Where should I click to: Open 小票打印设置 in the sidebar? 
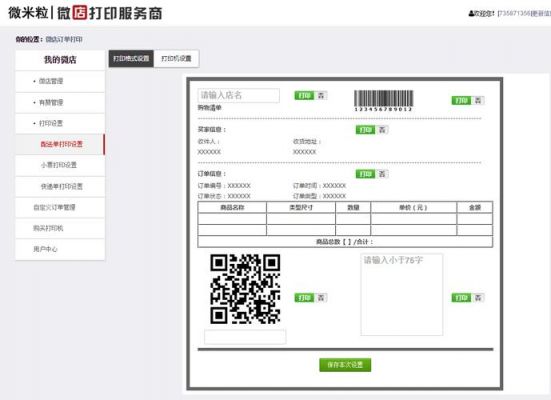60,165
